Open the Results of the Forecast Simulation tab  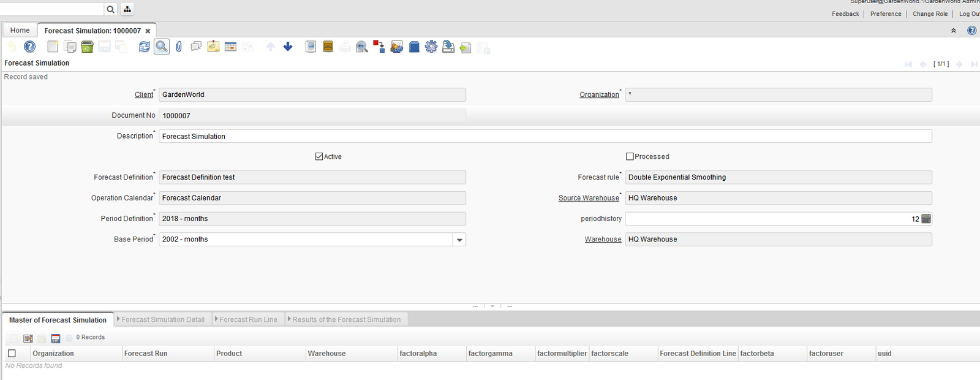coord(346,320)
